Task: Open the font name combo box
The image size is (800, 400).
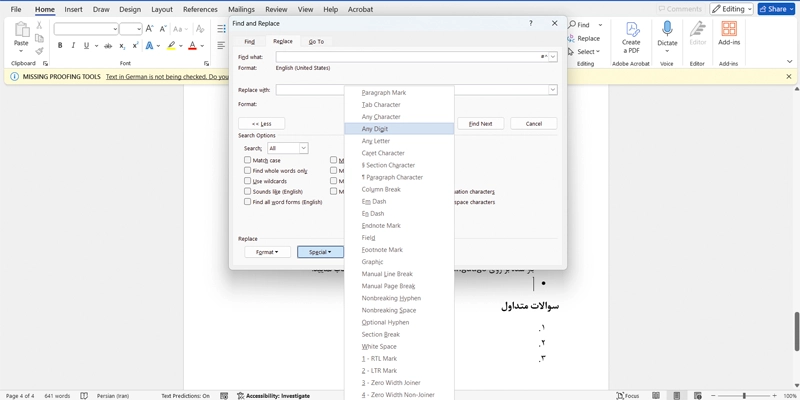Action: pos(86,29)
